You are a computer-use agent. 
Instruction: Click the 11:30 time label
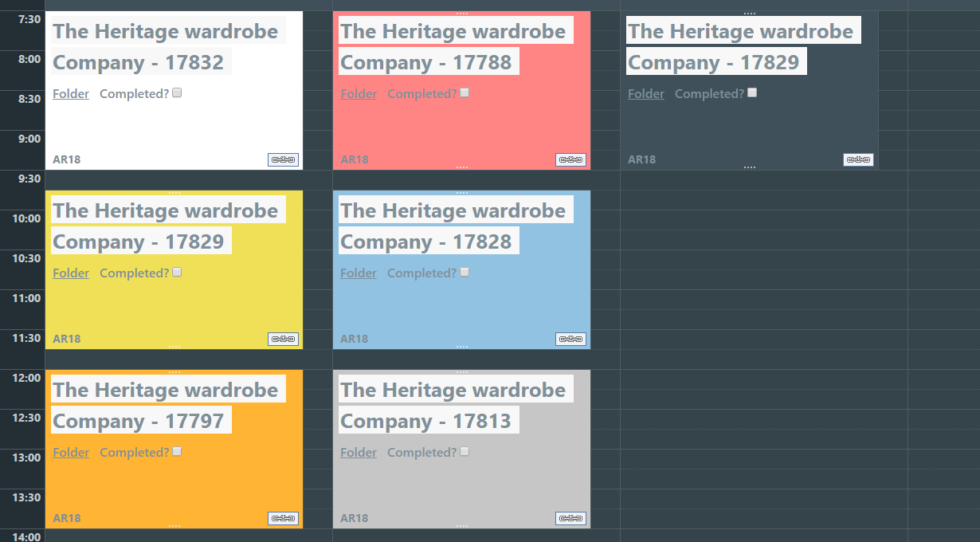[x=25, y=338]
